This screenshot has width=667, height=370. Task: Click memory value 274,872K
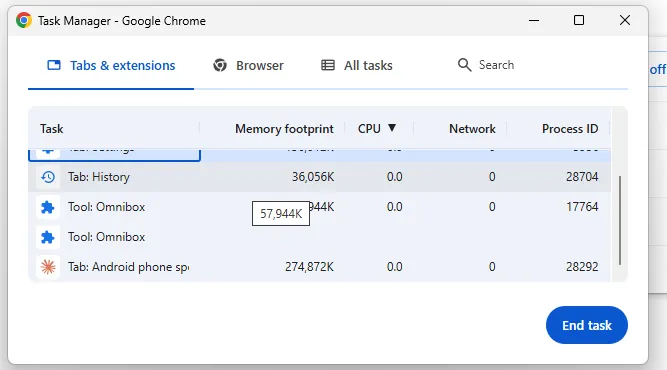tap(309, 267)
